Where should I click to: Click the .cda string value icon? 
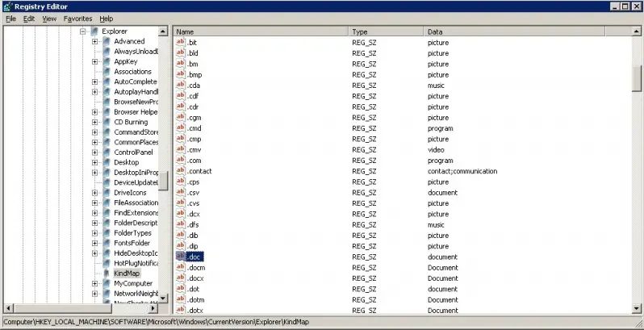[x=180, y=85]
